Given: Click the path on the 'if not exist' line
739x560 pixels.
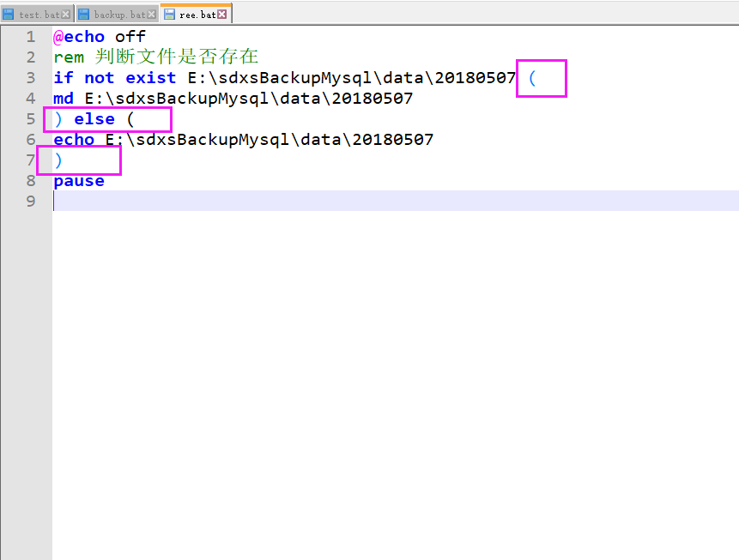Looking at the screenshot, I should click(352, 78).
